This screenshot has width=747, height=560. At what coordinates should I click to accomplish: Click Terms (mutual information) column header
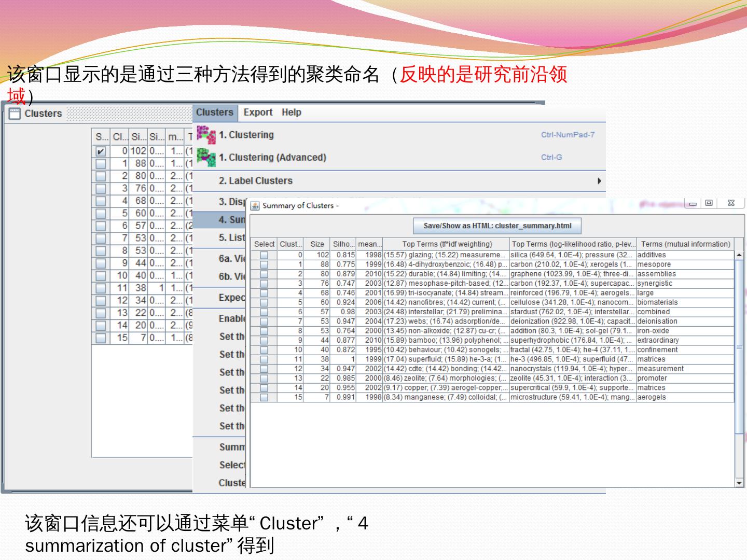click(685, 244)
